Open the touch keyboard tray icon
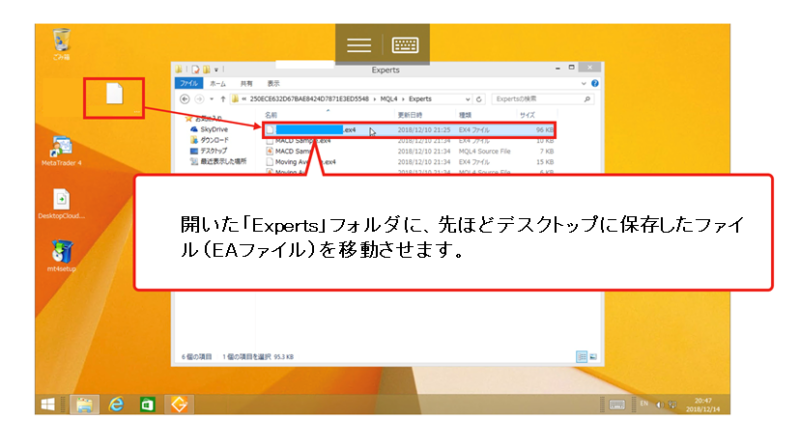This screenshot has height=447, width=800. (x=617, y=405)
